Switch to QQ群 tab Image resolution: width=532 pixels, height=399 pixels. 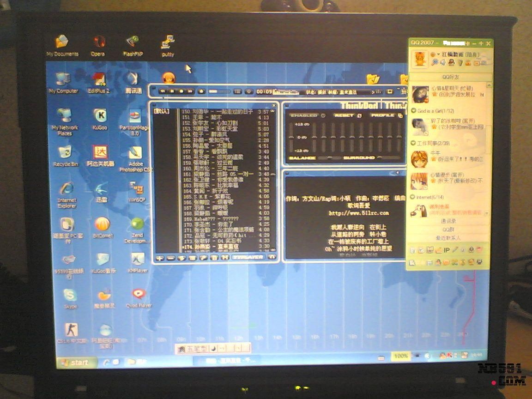pos(448,230)
